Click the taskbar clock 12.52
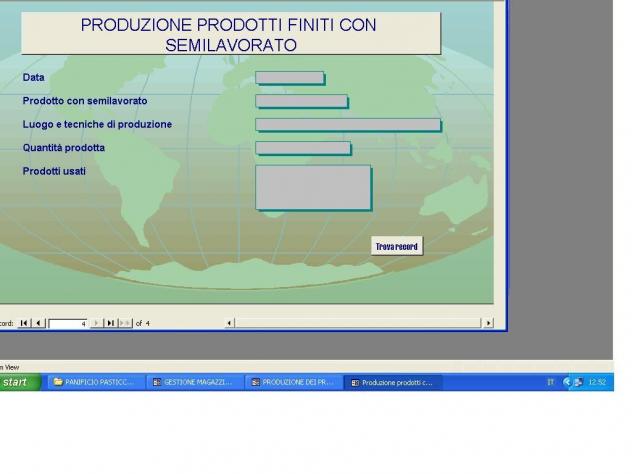Screen dimensions: 632x474 point(597,382)
